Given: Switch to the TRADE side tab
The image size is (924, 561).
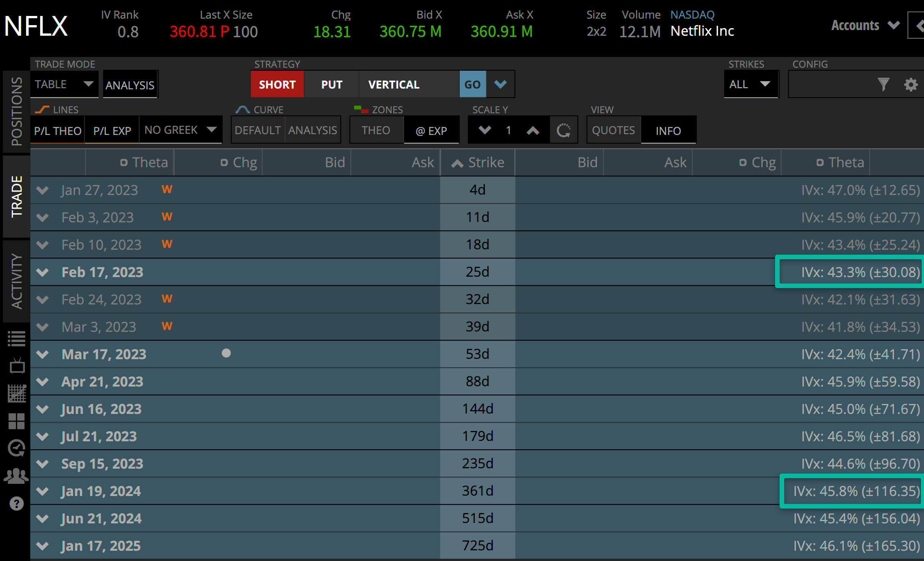Looking at the screenshot, I should [x=16, y=197].
